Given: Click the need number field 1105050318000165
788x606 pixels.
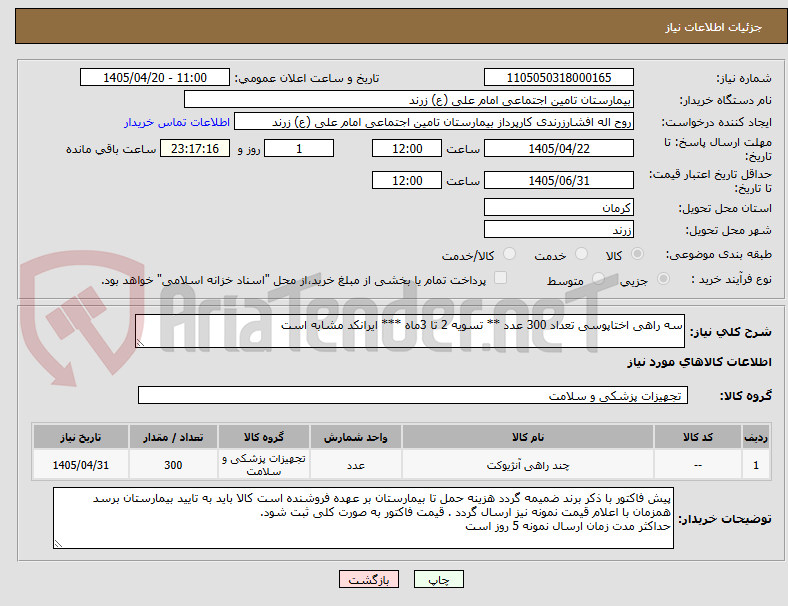Looking at the screenshot, I should (558, 77).
